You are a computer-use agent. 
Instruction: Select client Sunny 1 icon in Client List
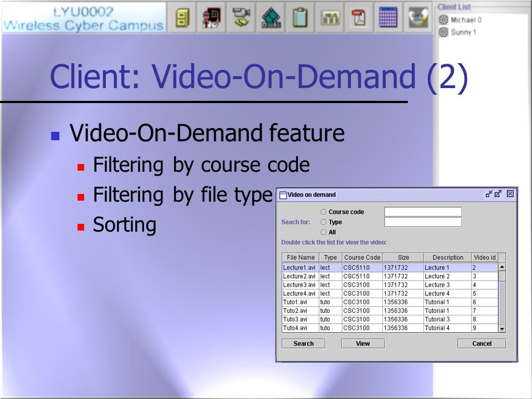point(443,32)
